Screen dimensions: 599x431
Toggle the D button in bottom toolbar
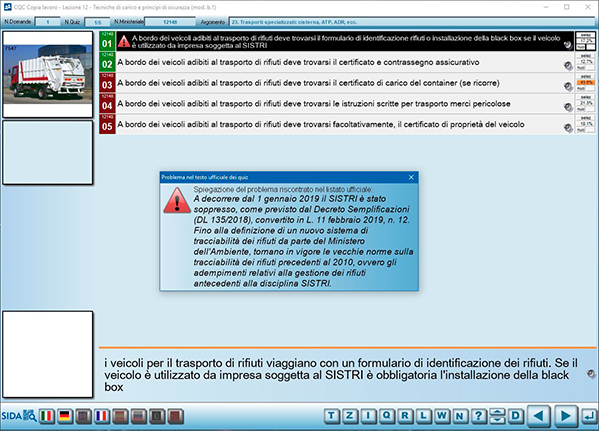pos(516,416)
